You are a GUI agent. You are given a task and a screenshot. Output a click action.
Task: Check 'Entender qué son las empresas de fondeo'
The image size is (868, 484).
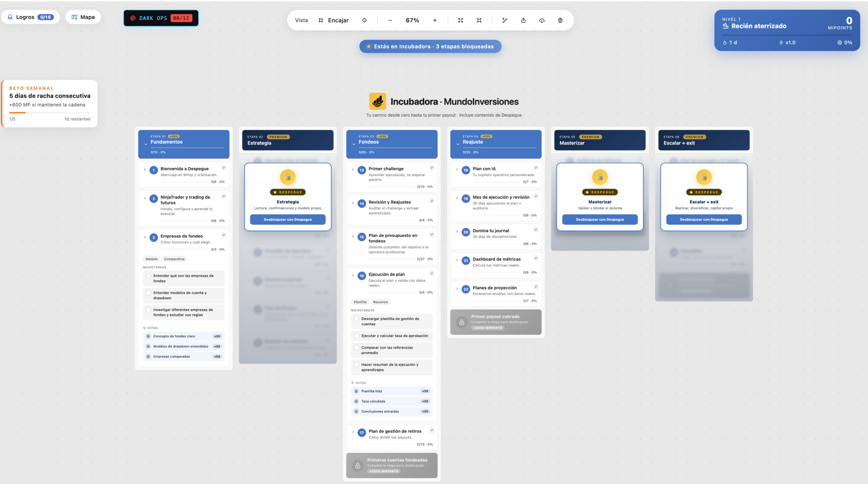148,276
